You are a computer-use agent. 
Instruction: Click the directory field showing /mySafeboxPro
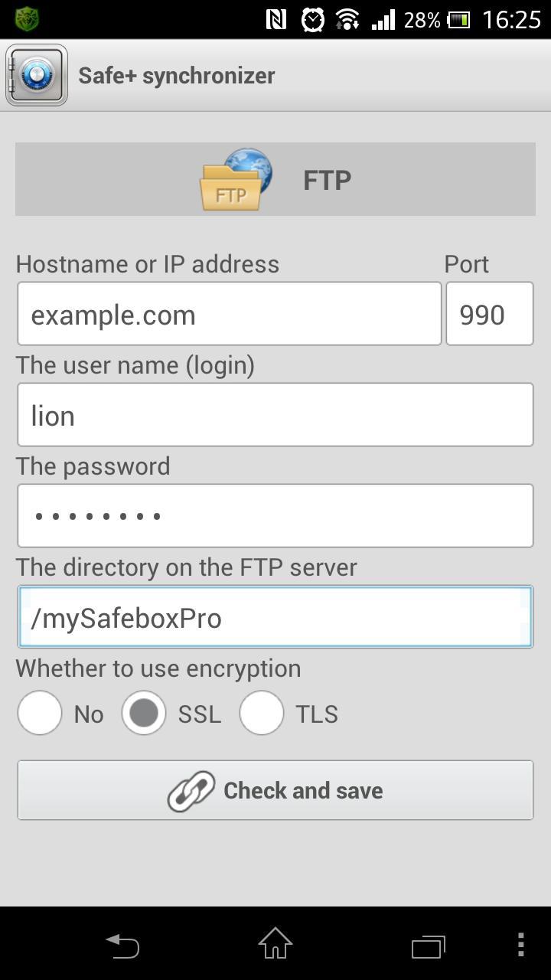pyautogui.click(x=275, y=616)
